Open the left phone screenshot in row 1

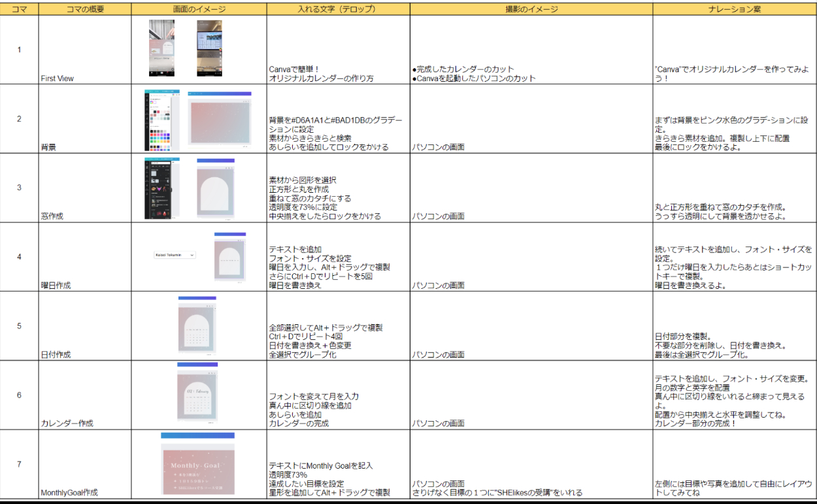161,47
